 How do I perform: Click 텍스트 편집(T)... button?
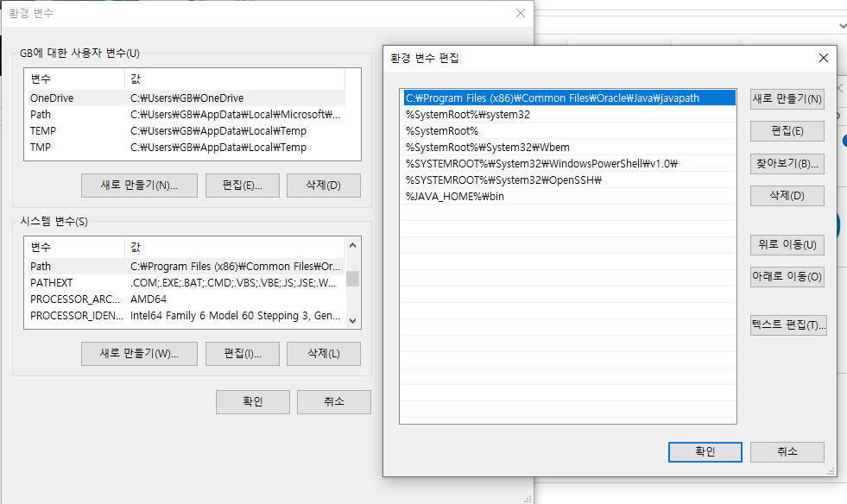pos(788,325)
